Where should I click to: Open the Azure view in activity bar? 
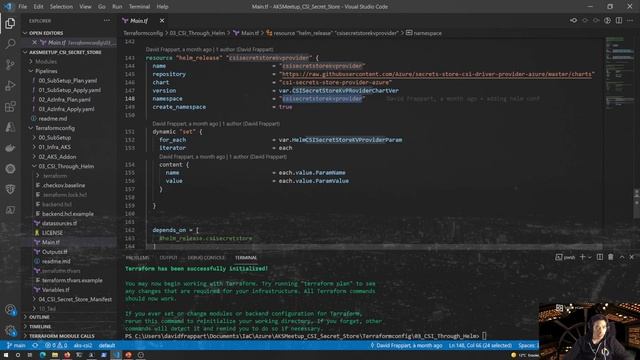(x=10, y=127)
